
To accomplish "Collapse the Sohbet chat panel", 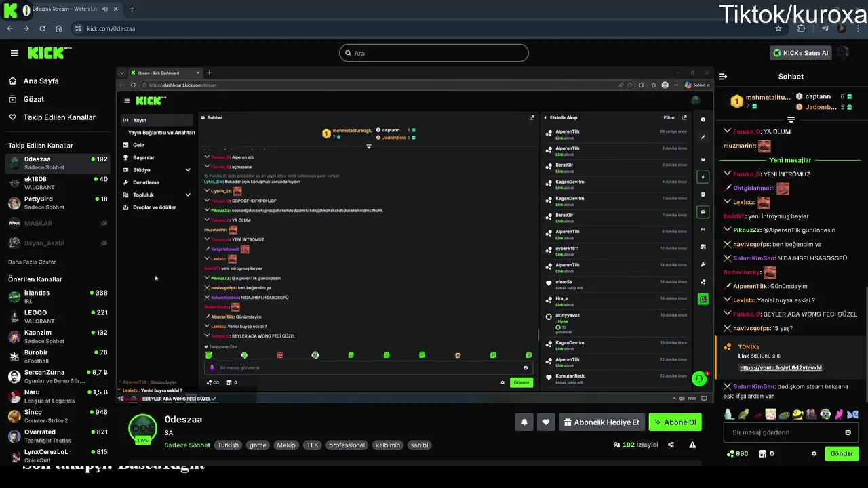I will [x=724, y=77].
